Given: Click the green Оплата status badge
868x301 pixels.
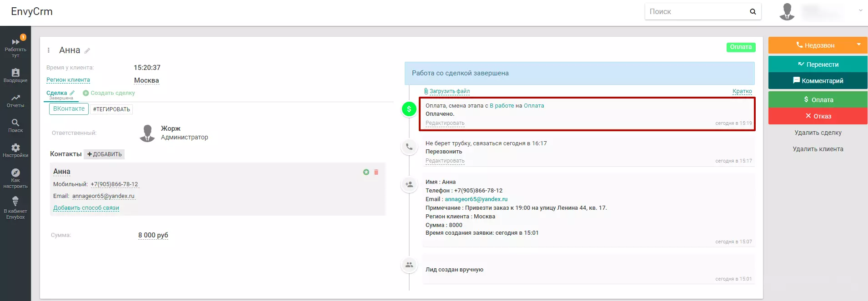Looking at the screenshot, I should pos(741,47).
